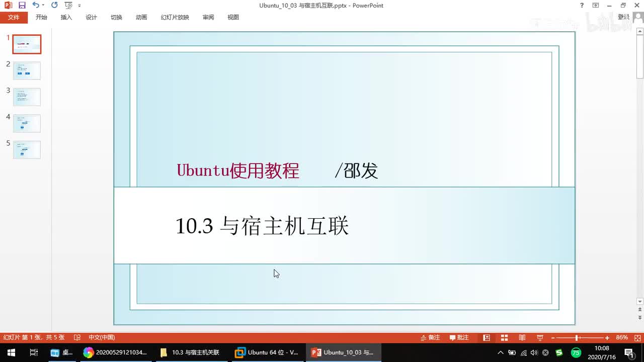Screen dimensions: 644x362
Task: Open the 文件 (File) tab
Action: (14, 17)
